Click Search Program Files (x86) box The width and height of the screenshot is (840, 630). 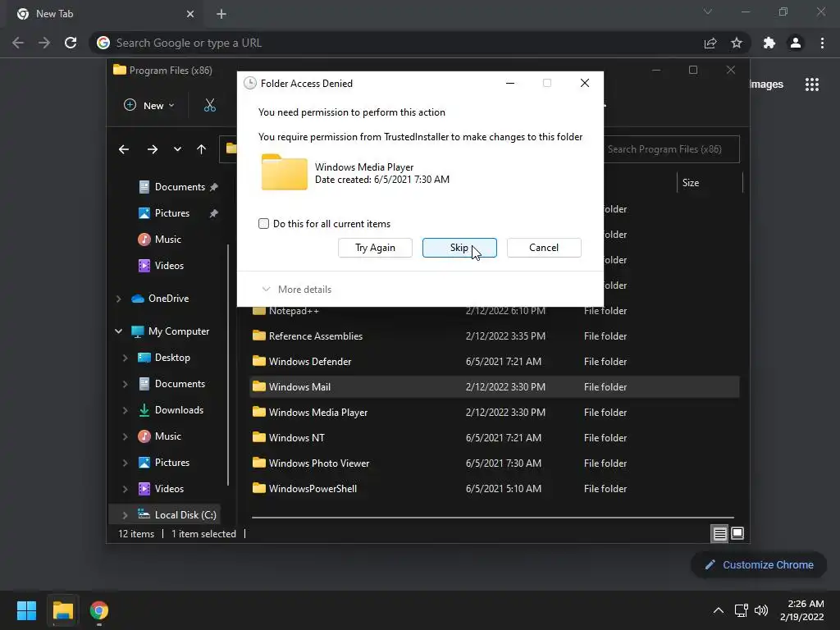tap(671, 149)
